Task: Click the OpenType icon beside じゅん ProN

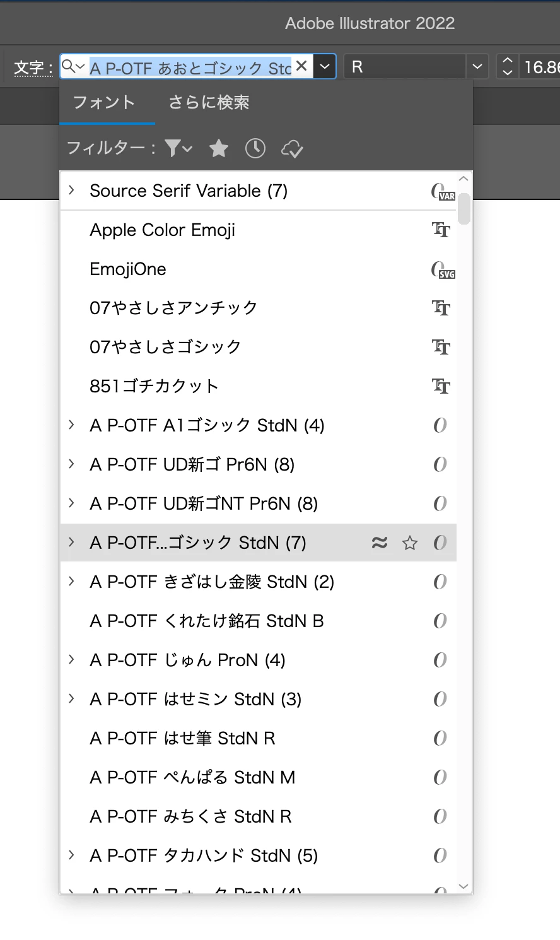Action: pyautogui.click(x=440, y=660)
